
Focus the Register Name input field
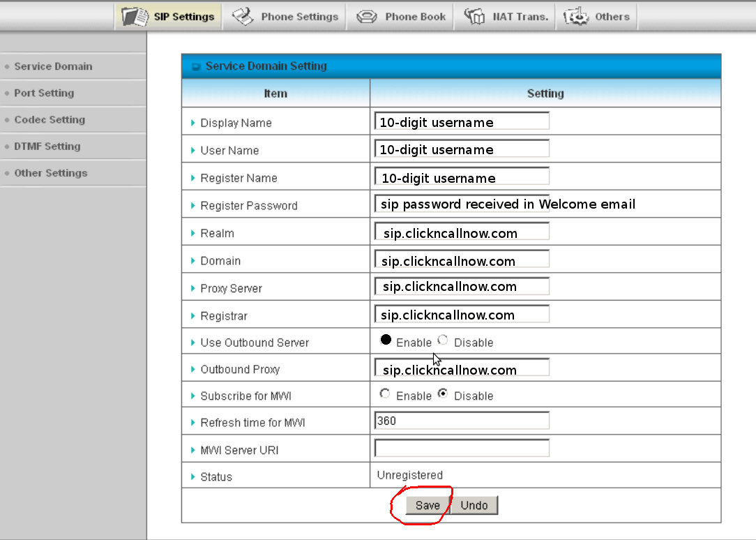(x=462, y=176)
